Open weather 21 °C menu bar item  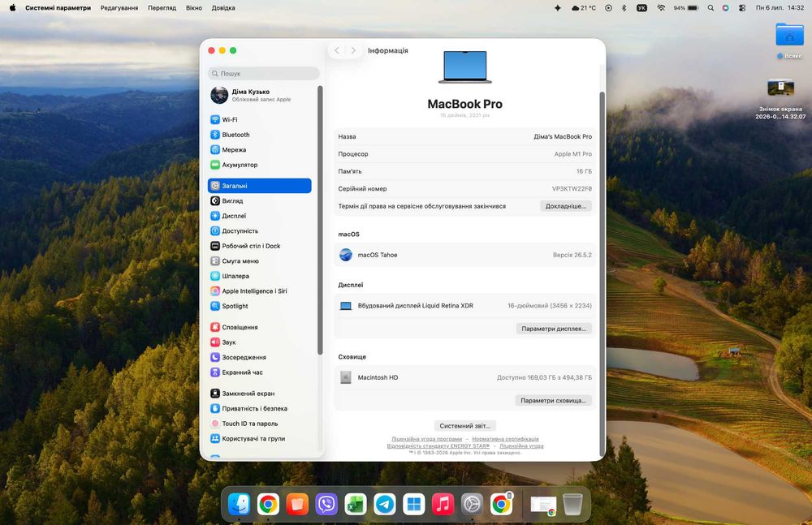(584, 8)
